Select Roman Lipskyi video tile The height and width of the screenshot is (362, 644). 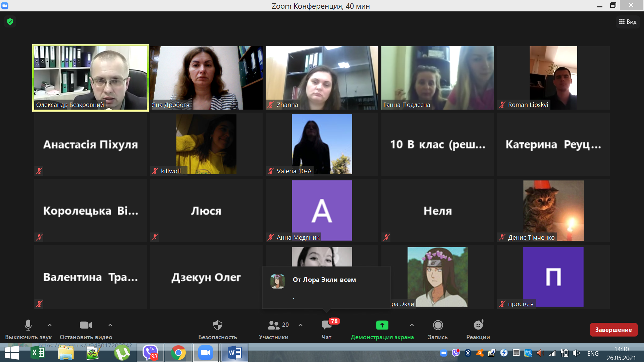553,78
